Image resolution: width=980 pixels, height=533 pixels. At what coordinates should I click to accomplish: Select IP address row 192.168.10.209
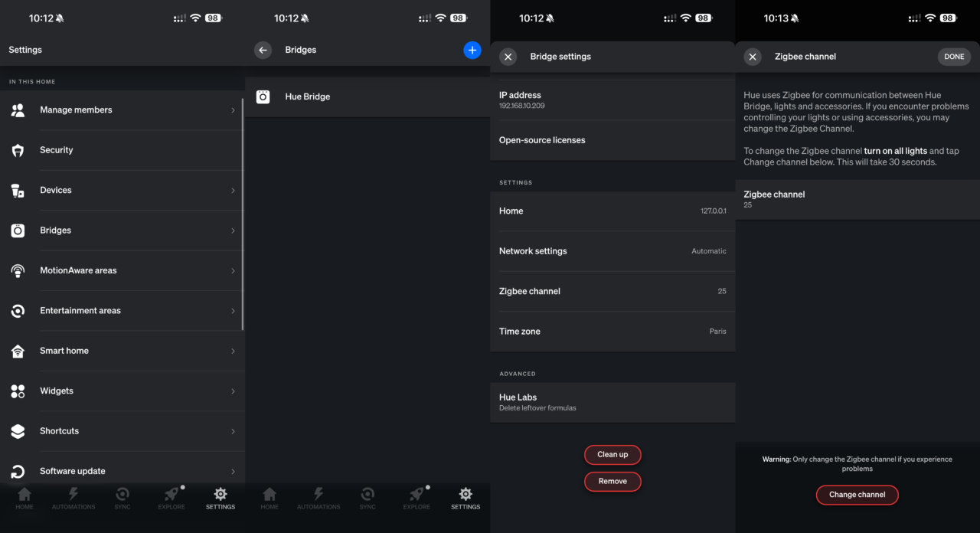(612, 100)
